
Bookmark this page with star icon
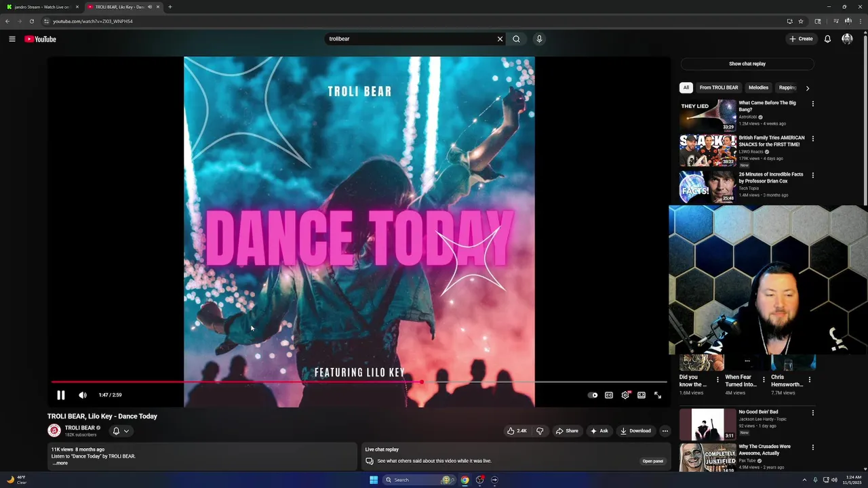point(801,21)
